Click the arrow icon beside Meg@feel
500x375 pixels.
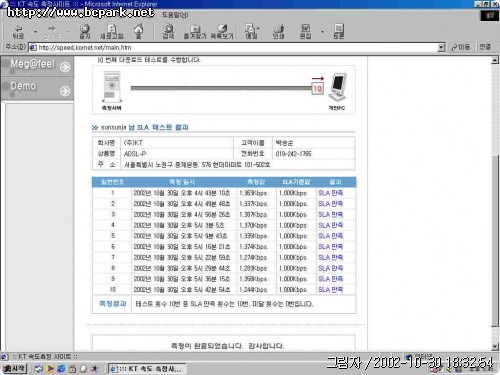[x=65, y=67]
